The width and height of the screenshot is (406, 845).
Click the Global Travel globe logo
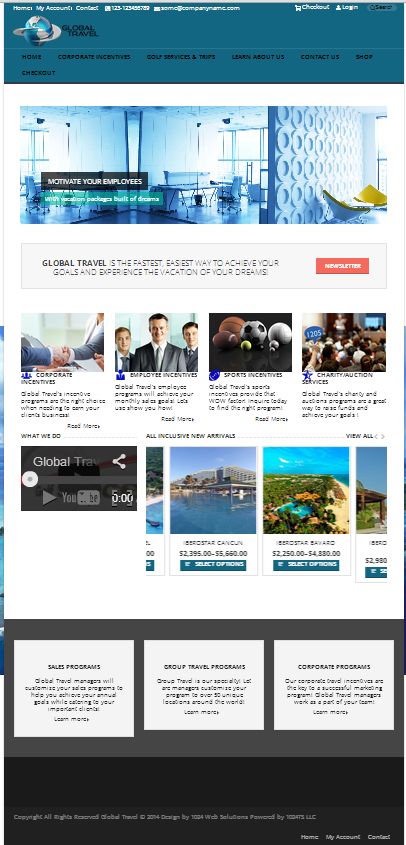point(56,30)
